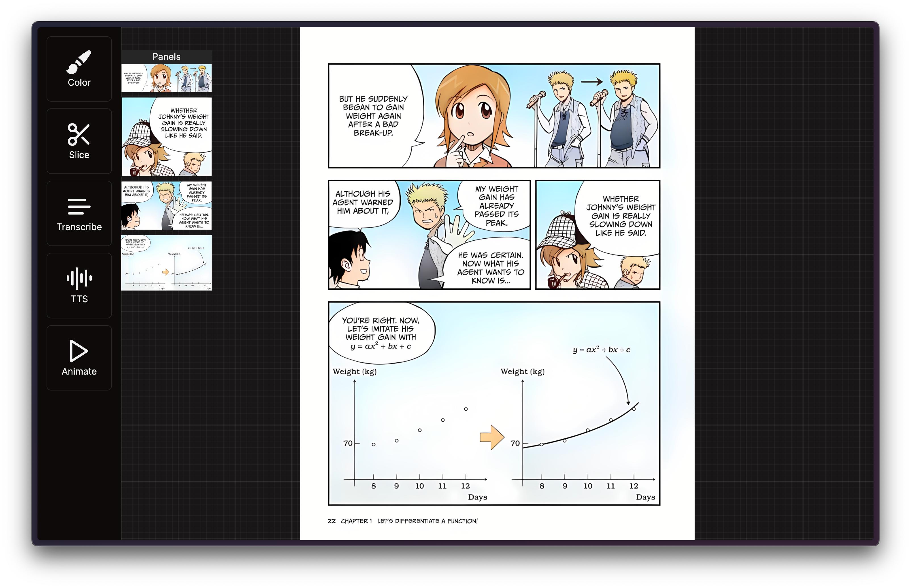This screenshot has height=588, width=911.
Task: Select the detective hat panel thumbnail
Action: [166, 137]
